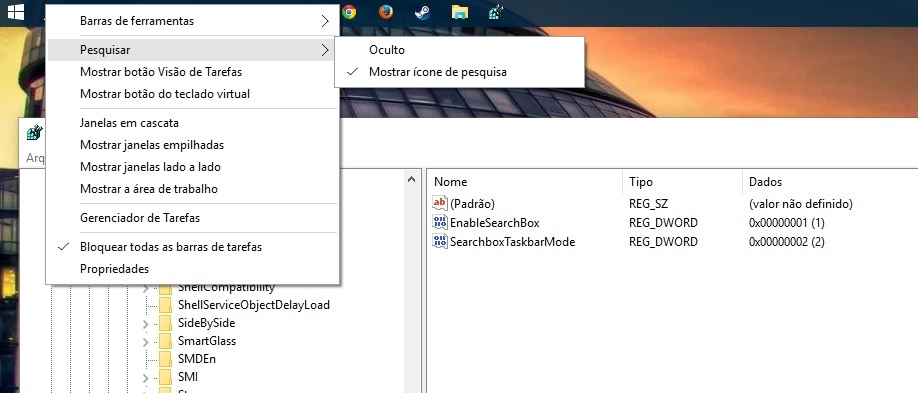Select the (Padrão) value name
The image size is (918, 393).
(x=472, y=204)
